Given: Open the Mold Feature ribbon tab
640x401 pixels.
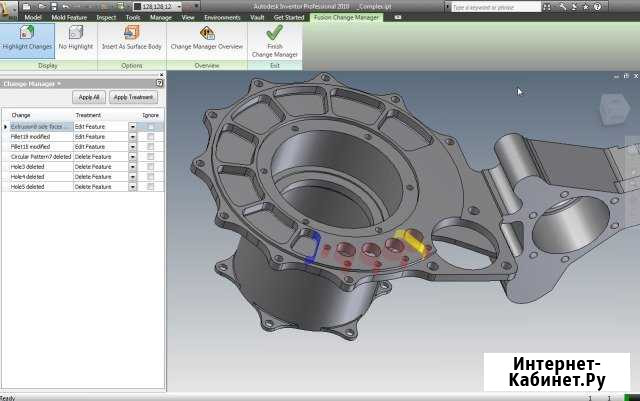Looking at the screenshot, I should point(68,17).
